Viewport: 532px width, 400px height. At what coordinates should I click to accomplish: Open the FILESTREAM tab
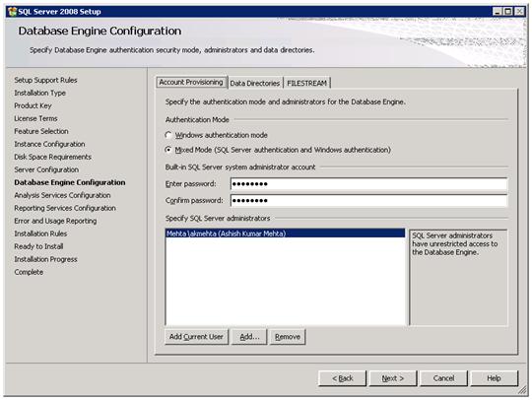(306, 83)
